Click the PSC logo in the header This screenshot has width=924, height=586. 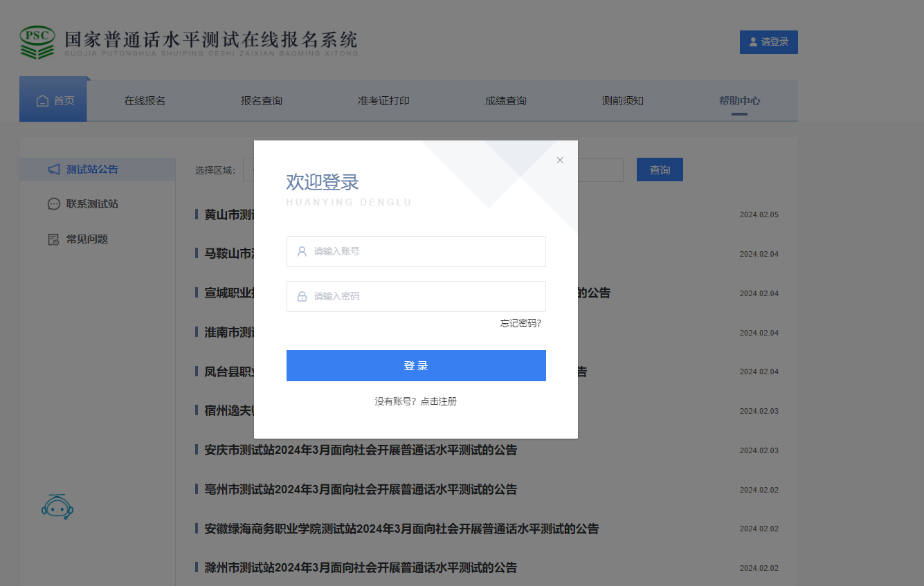tap(37, 42)
